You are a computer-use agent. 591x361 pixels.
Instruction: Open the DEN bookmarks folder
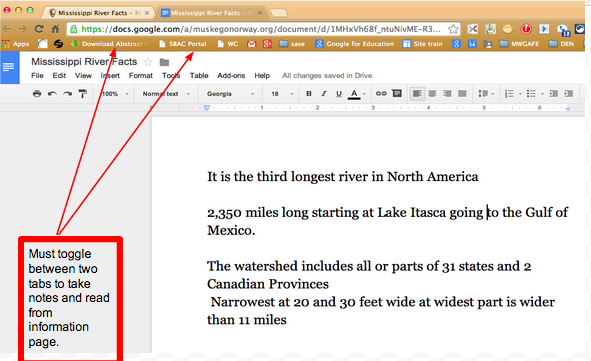(x=562, y=44)
